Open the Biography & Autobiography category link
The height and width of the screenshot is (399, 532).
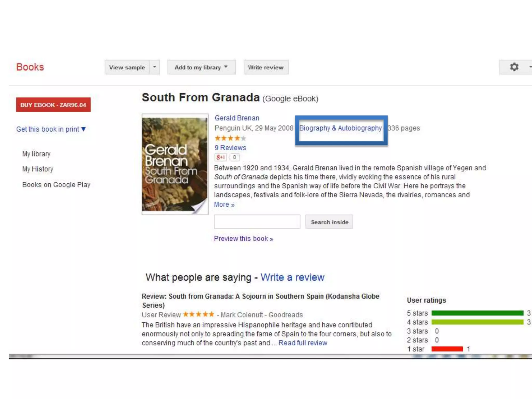point(340,128)
